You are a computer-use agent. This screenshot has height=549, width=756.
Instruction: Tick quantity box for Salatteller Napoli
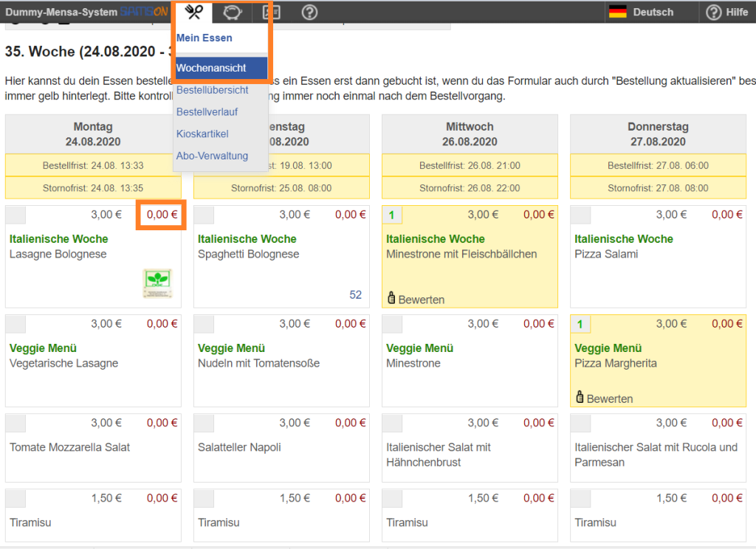[205, 424]
